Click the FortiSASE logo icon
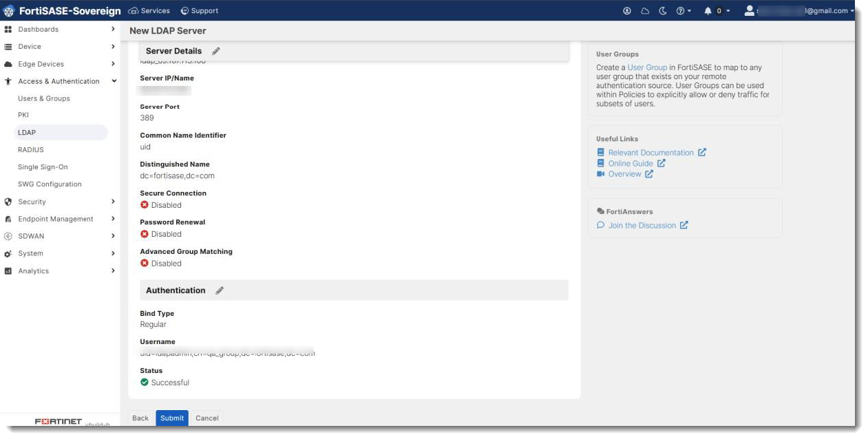 [9, 11]
